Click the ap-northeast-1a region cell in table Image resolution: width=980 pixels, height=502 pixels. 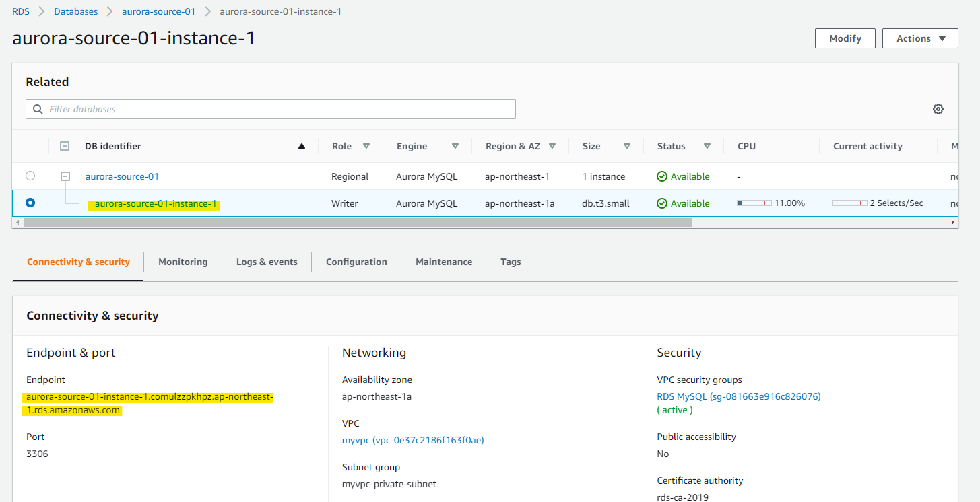(x=519, y=203)
